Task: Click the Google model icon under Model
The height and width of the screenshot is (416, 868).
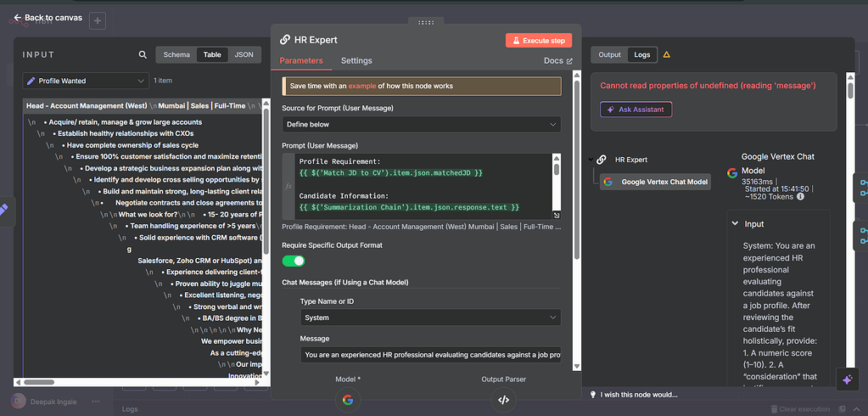Action: coord(347,400)
